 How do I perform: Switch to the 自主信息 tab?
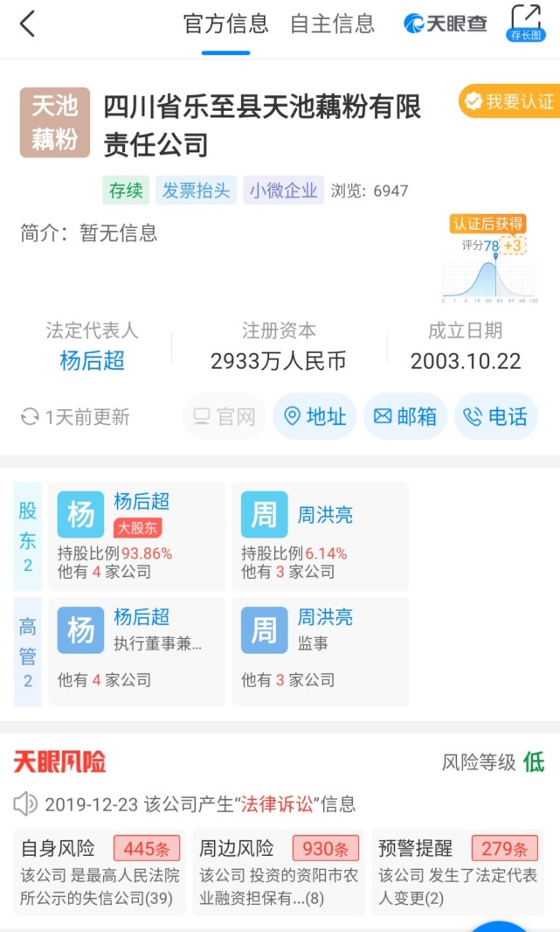333,24
